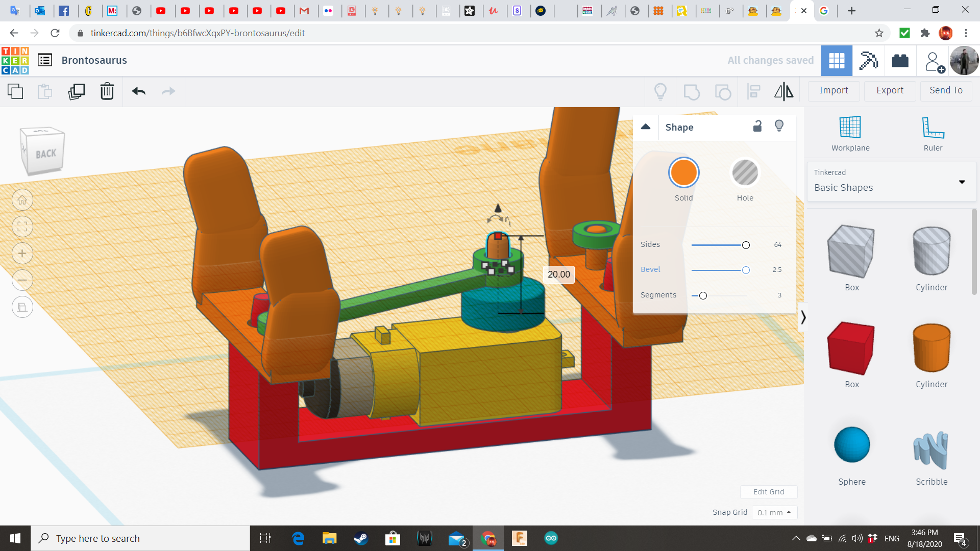Switch to the Bricks view
Screen dimensions: 980x551
(900, 61)
